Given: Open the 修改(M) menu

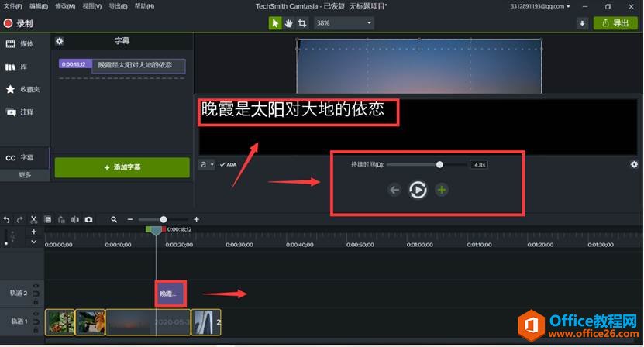Looking at the screenshot, I should [65, 6].
